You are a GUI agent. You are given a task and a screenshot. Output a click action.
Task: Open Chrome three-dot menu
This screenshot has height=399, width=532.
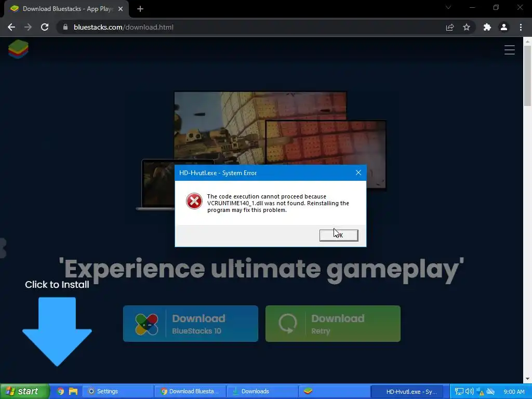521,27
